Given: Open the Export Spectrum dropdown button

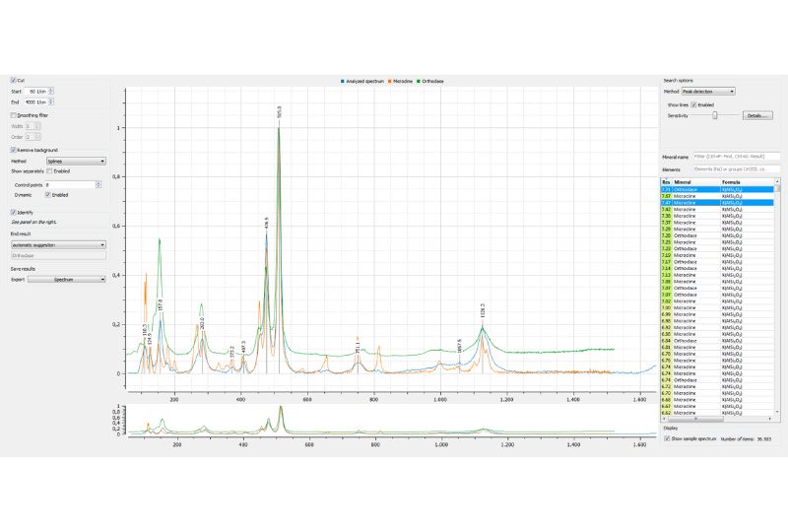Looking at the screenshot, I should click(66, 279).
